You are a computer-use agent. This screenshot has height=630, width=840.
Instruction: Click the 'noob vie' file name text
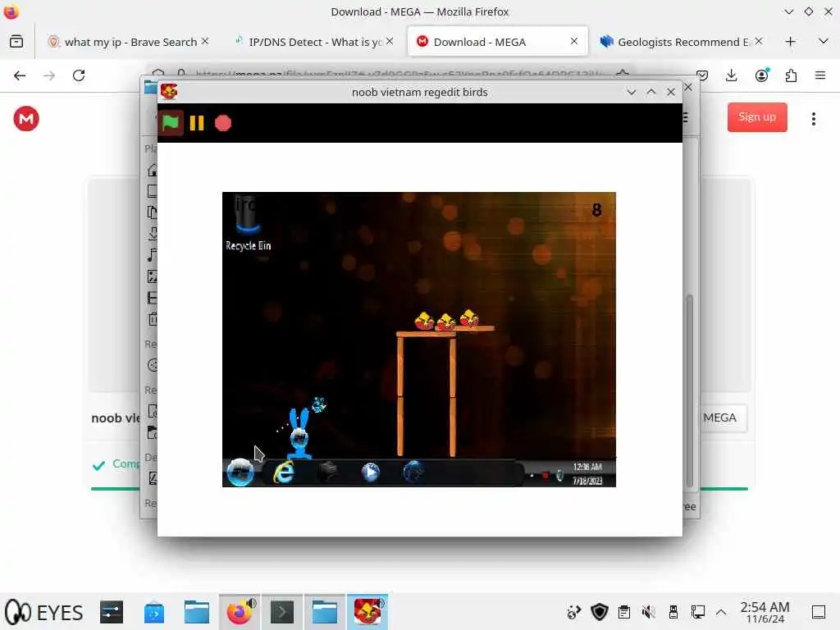coord(115,418)
